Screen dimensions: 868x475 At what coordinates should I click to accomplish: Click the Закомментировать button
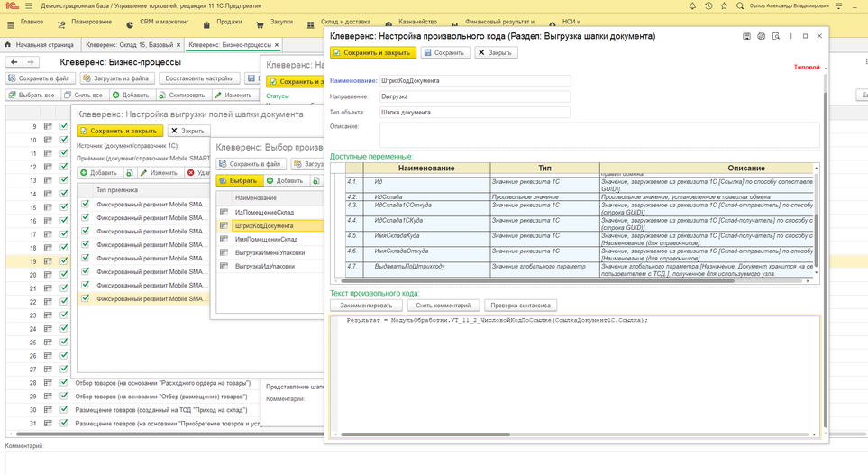coord(366,306)
